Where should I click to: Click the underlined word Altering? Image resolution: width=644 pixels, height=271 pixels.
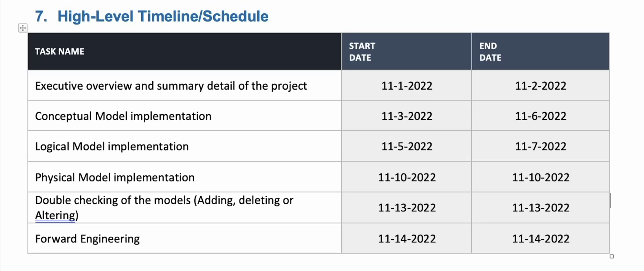(55, 216)
